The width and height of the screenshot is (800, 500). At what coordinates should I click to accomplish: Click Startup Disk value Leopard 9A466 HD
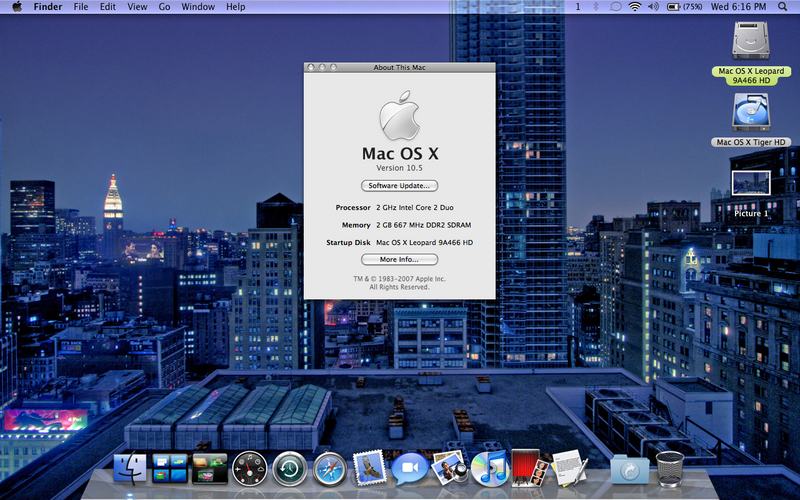pyautogui.click(x=424, y=242)
